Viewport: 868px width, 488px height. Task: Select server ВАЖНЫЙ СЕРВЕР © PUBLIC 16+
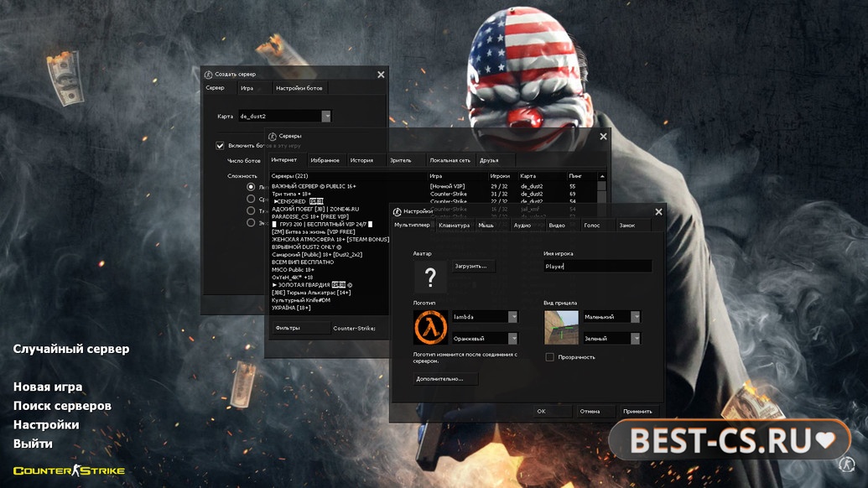(x=434, y=186)
